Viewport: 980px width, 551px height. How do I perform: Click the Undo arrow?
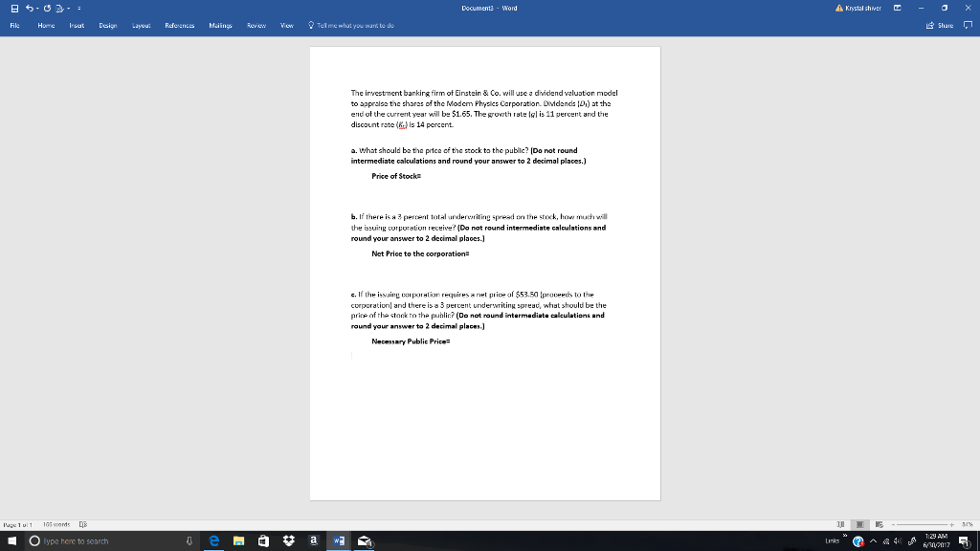[30, 8]
